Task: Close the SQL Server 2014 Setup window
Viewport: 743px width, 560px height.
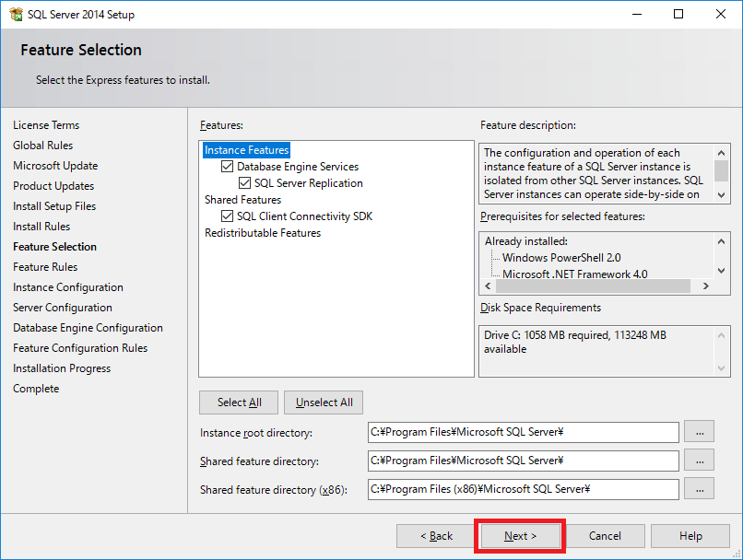Action: point(720,14)
